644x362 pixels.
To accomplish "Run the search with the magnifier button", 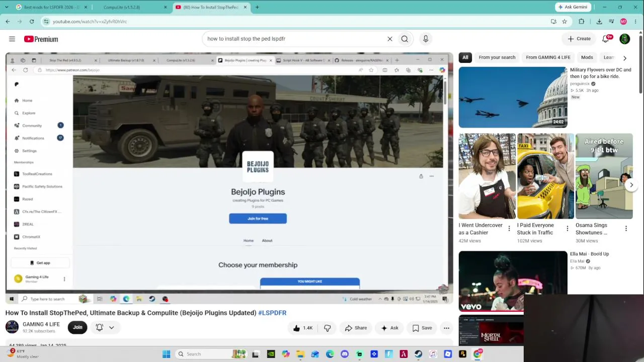I will click(405, 39).
